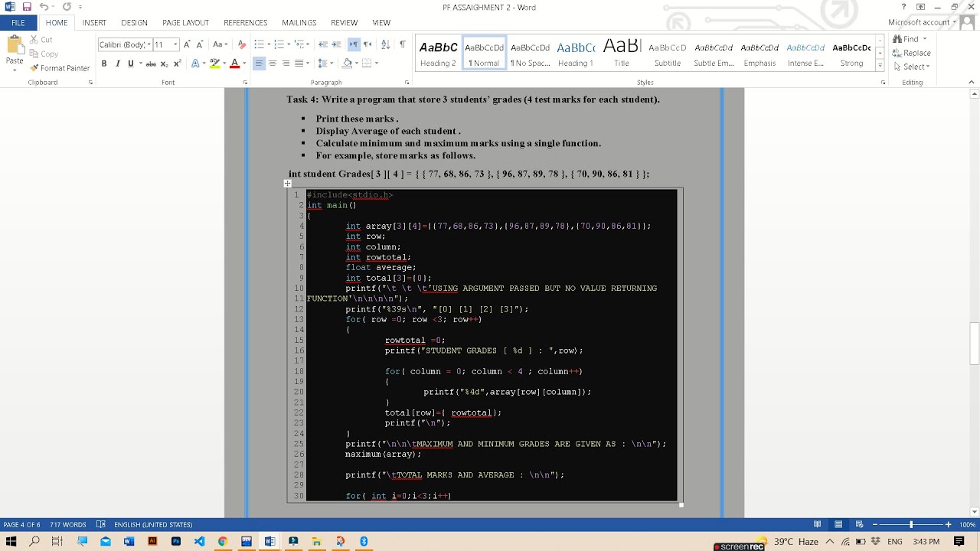
Task: Click Microsoft account sign-in
Action: click(x=922, y=23)
